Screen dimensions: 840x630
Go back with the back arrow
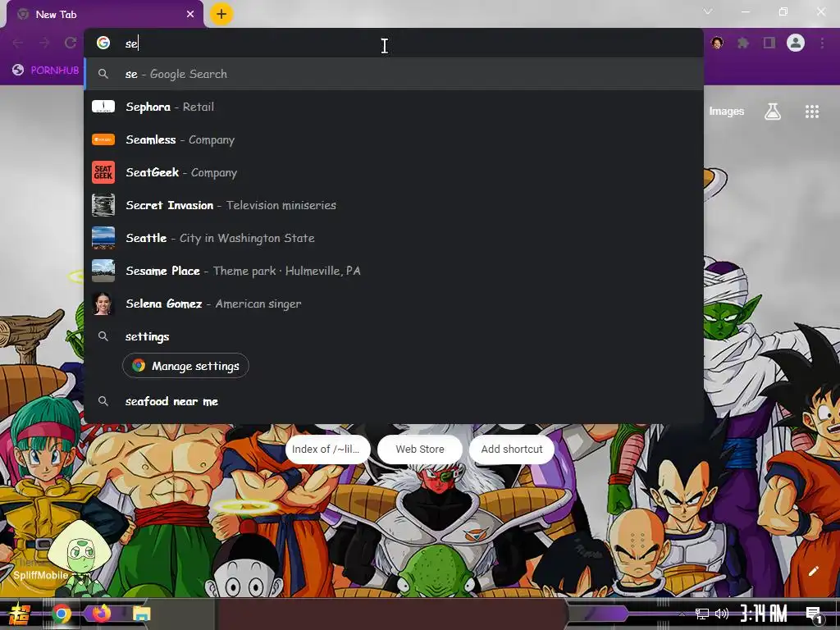pyautogui.click(x=18, y=43)
